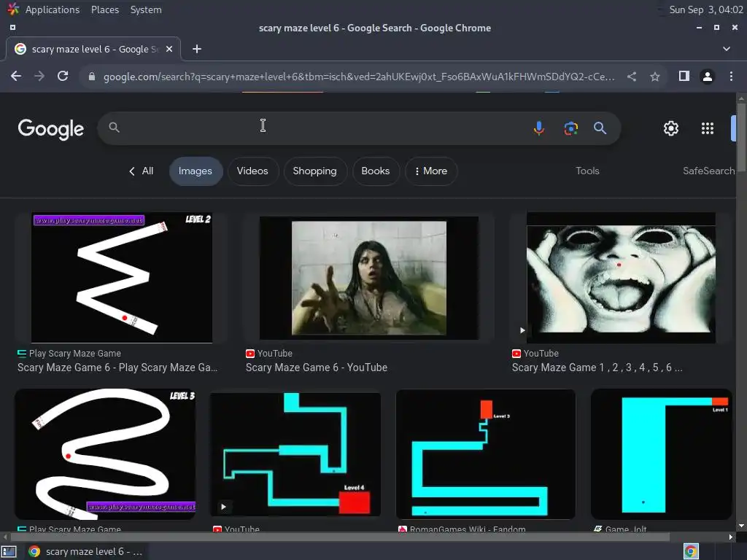
Task: Click the browser back arrow
Action: tap(16, 76)
